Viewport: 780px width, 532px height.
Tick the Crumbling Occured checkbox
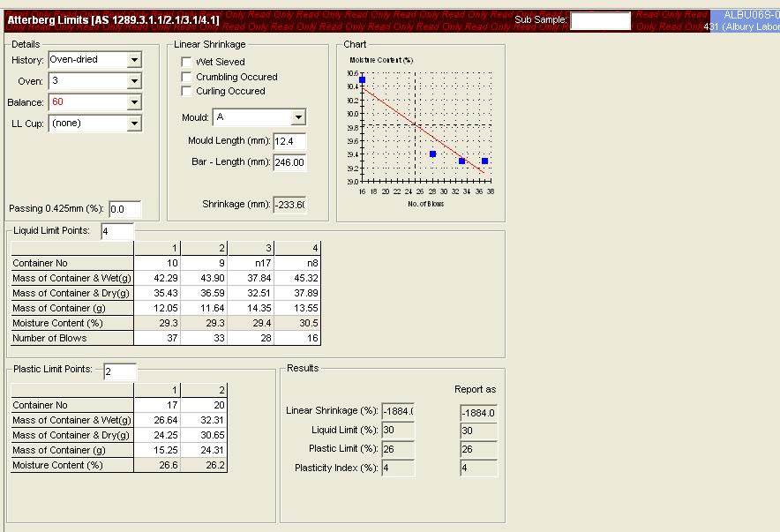point(186,77)
